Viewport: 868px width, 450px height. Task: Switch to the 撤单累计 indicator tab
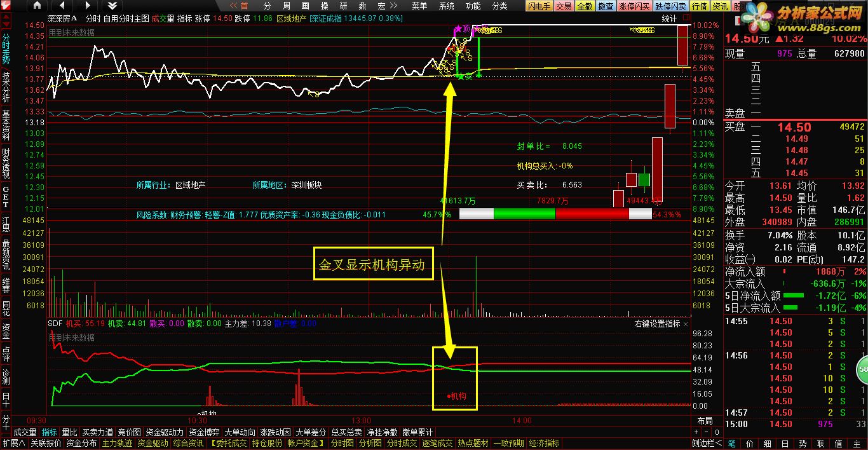click(x=417, y=432)
